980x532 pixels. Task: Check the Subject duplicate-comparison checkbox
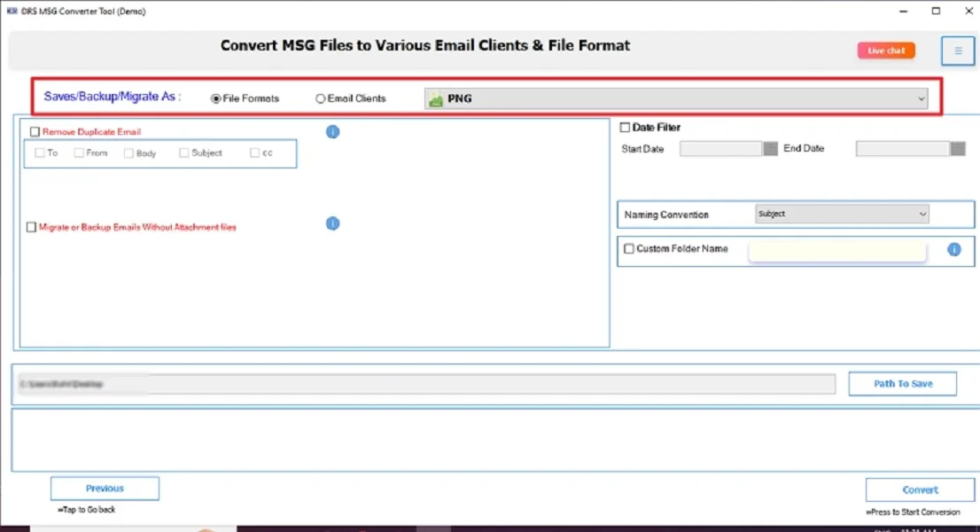click(x=183, y=153)
